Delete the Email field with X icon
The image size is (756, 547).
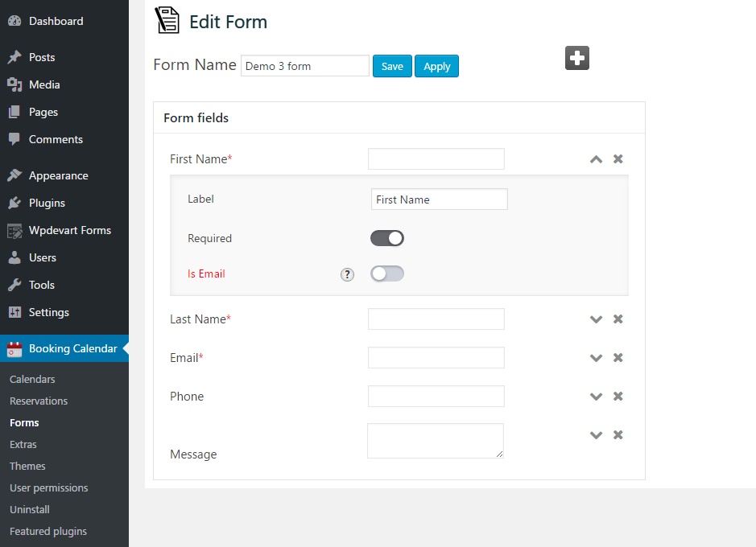pyautogui.click(x=618, y=358)
